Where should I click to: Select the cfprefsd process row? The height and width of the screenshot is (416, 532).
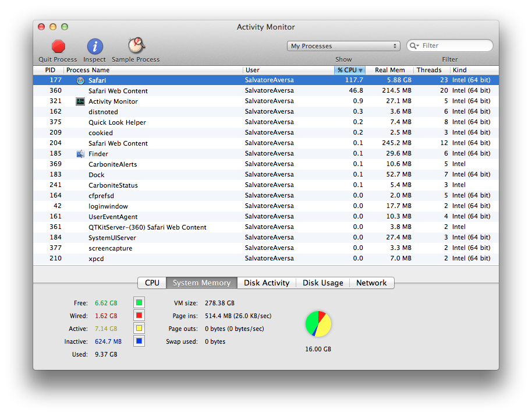click(266, 196)
